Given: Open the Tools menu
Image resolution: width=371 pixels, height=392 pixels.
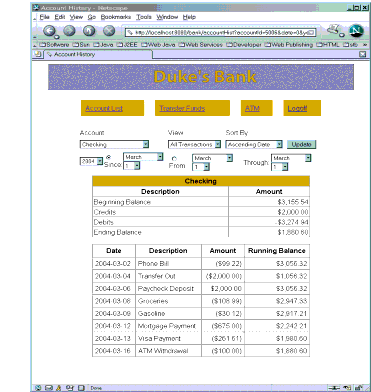Looking at the screenshot, I should coord(144,17).
